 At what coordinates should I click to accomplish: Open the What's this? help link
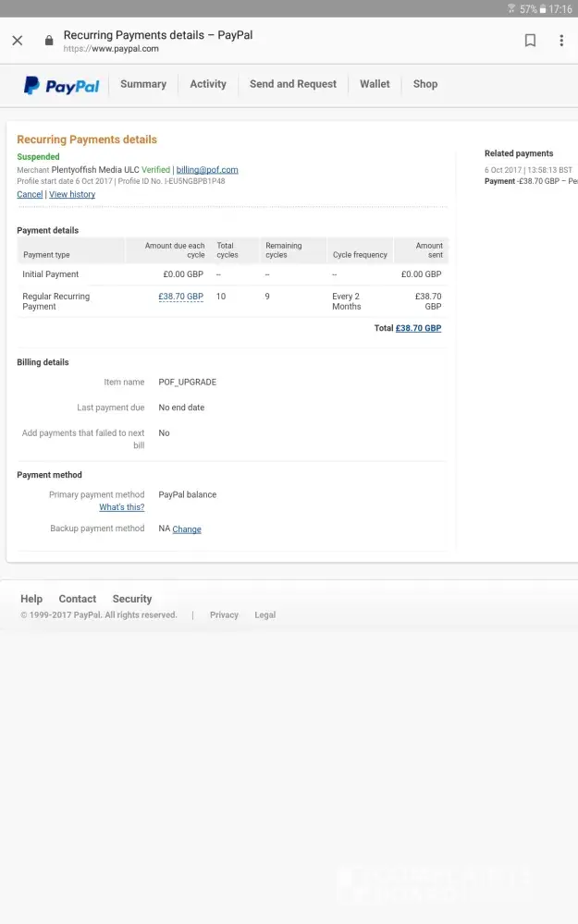[x=121, y=507]
